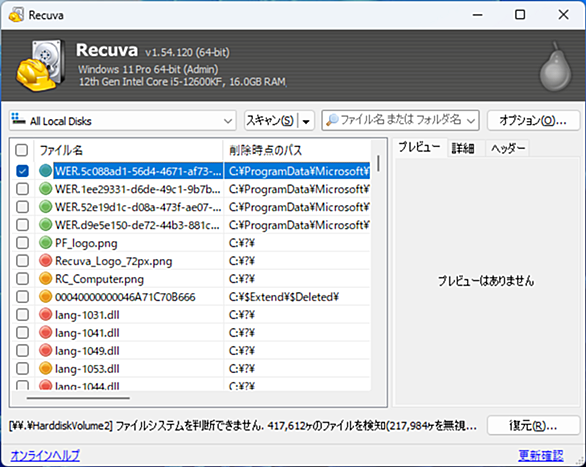Click the red status dot for lang-1049.dll
586x467 pixels.
[45, 350]
